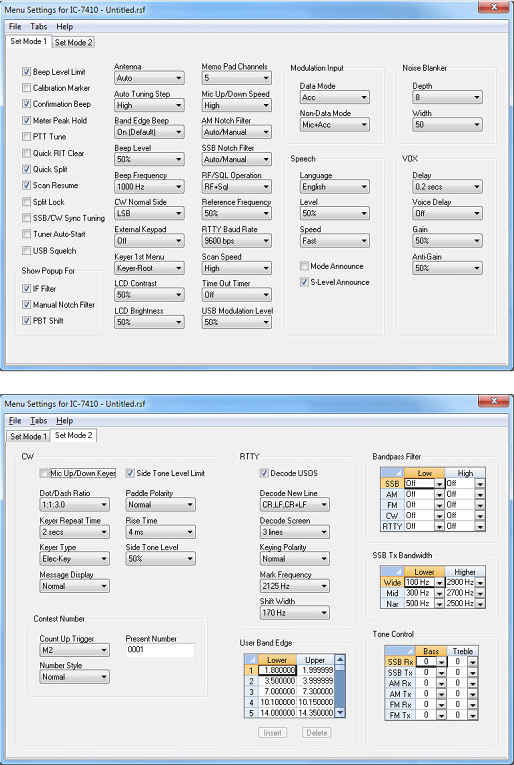This screenshot has width=514, height=765.
Task: Open SSB Rx Bass dropdown arrow
Action: coord(441,662)
